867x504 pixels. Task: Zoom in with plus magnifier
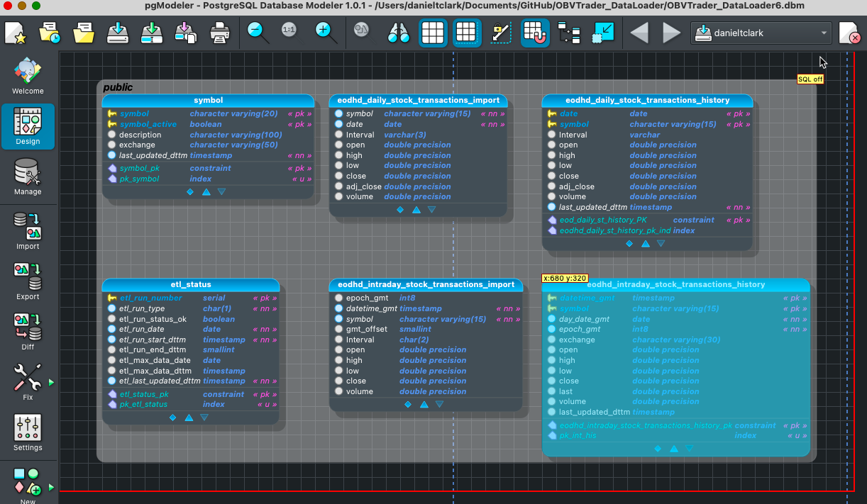coord(324,32)
